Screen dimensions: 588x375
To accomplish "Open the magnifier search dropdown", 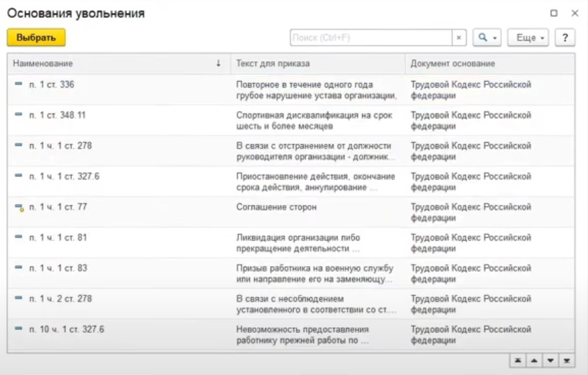I will tap(487, 38).
